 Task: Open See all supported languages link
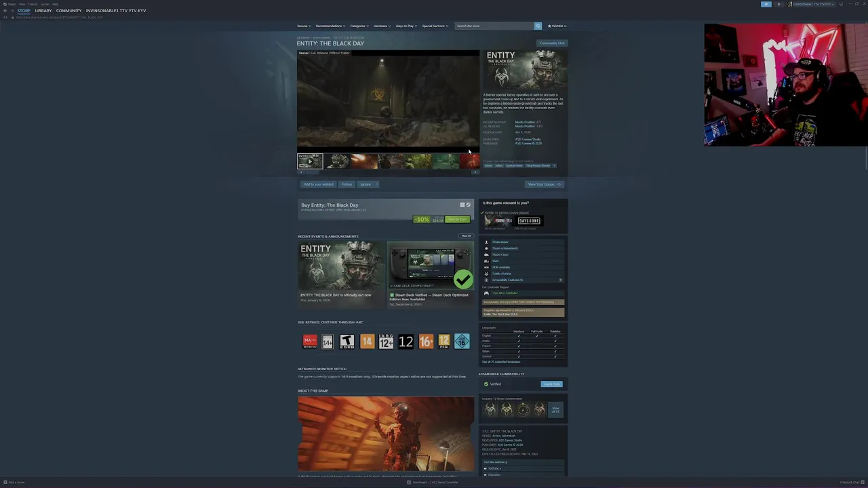click(501, 362)
